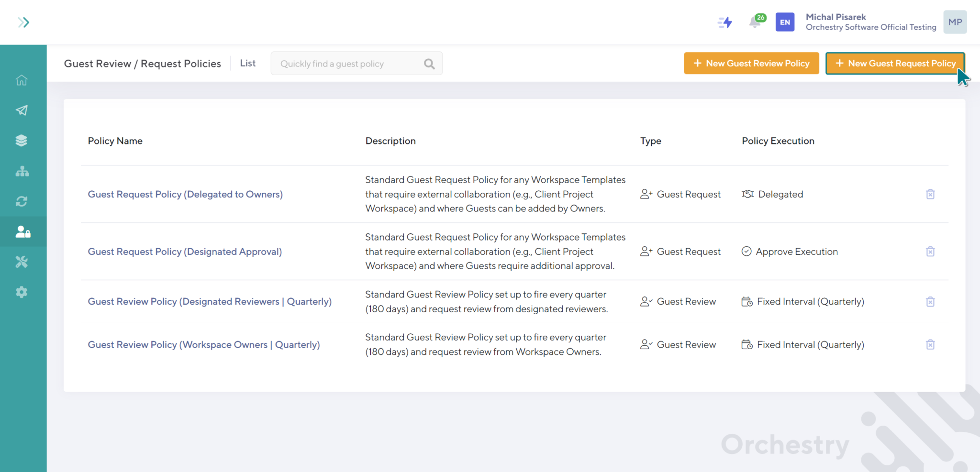Switch to the List view tab
Screen dimensions: 980x472
click(247, 63)
